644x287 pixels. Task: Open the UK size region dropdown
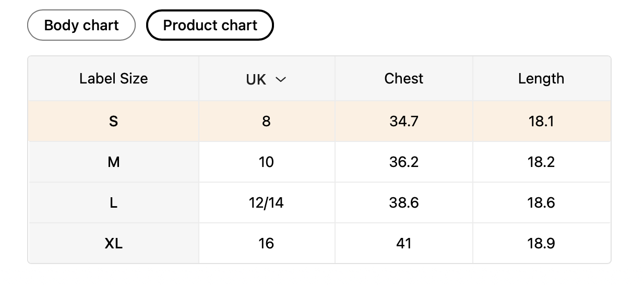pyautogui.click(x=266, y=79)
